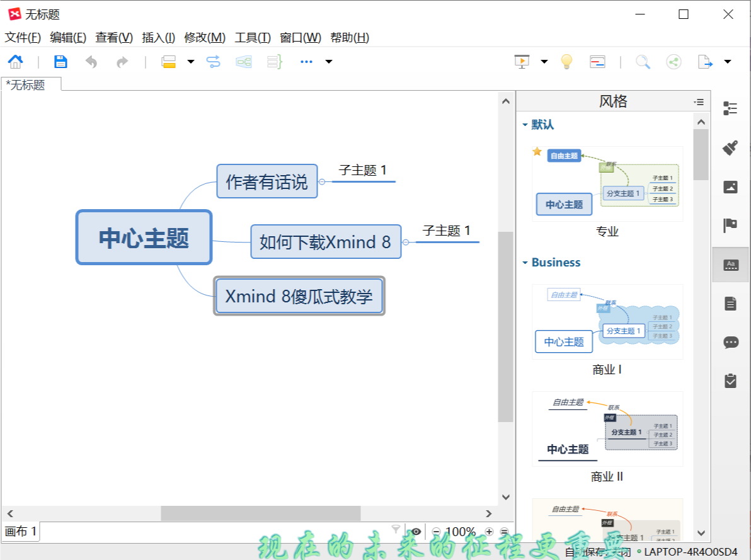This screenshot has width=751, height=560.
Task: Open the filter icon in status bar
Action: [x=396, y=529]
